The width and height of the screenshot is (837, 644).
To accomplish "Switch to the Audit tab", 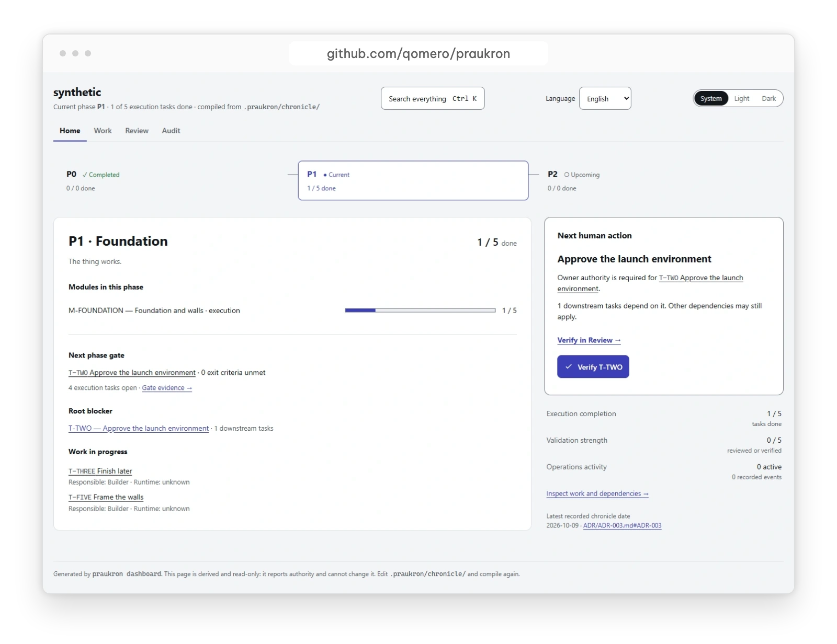I will pos(171,131).
